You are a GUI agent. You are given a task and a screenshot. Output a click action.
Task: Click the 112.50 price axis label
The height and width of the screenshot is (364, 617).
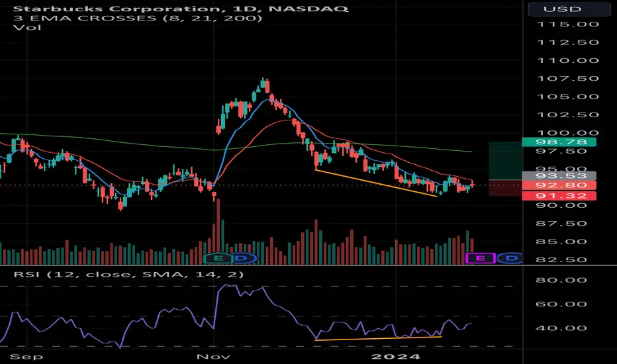click(x=568, y=42)
